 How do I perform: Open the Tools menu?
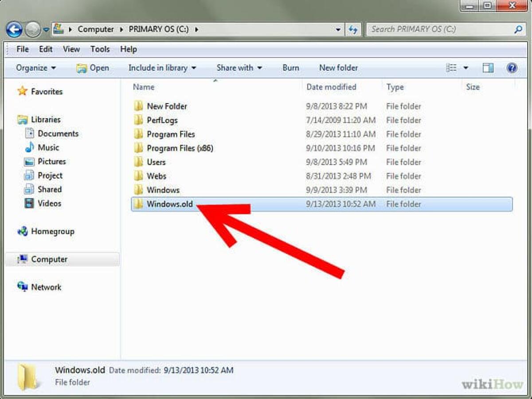point(100,49)
